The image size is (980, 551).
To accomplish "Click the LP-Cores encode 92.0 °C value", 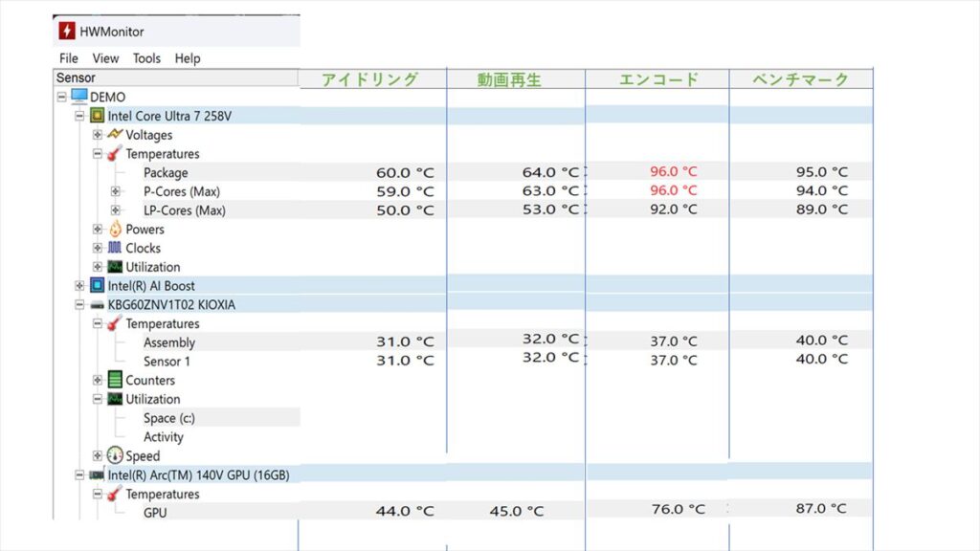I will coord(673,209).
